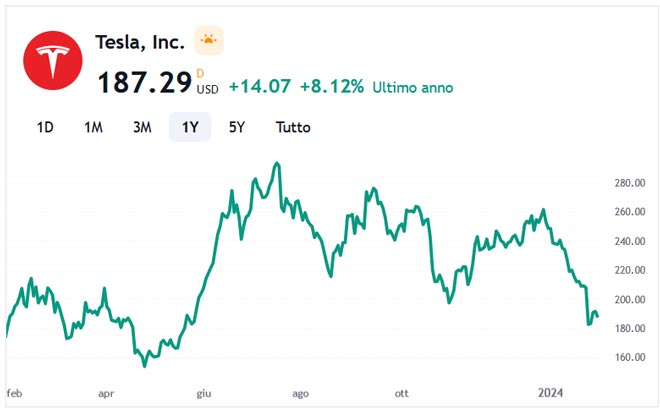This screenshot has height=412, width=660.
Task: Click the 'Ultimo anno' period label
Action: pos(412,88)
